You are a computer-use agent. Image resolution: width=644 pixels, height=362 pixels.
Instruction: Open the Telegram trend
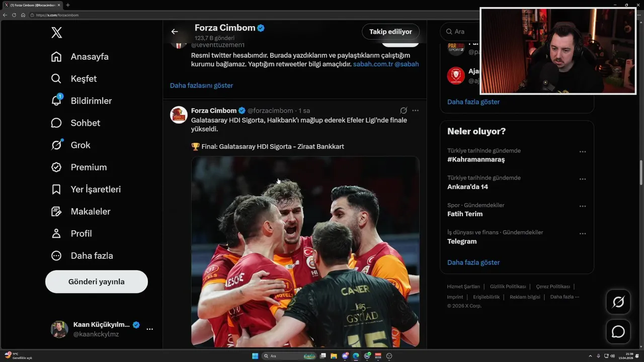click(462, 241)
